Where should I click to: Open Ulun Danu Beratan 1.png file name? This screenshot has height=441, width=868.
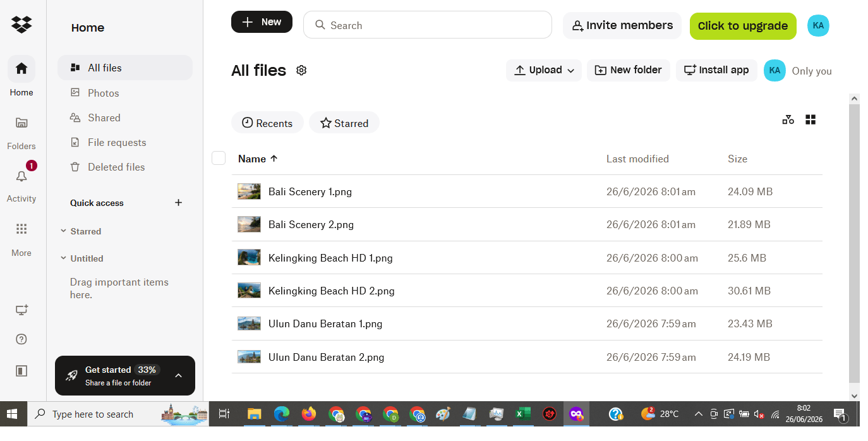coord(325,323)
